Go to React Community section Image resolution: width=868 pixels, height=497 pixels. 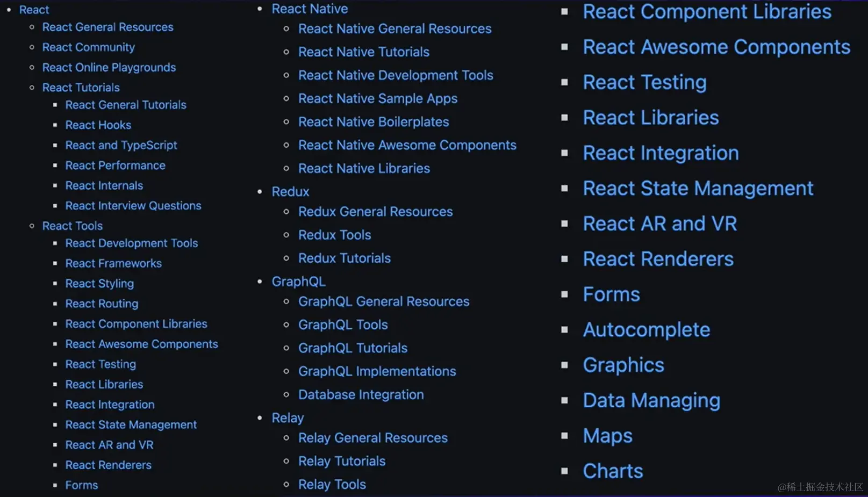88,47
